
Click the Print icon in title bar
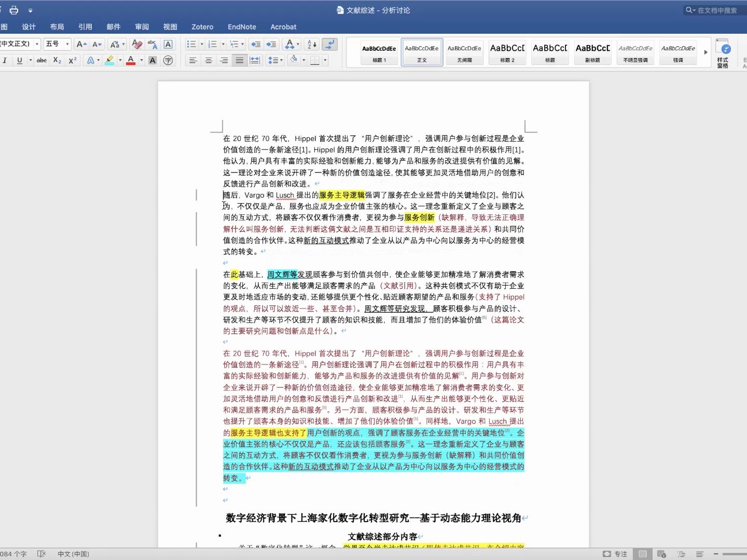(14, 10)
